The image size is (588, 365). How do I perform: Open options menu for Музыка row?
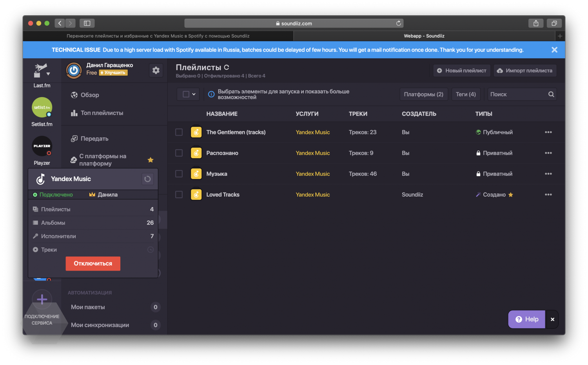click(548, 174)
